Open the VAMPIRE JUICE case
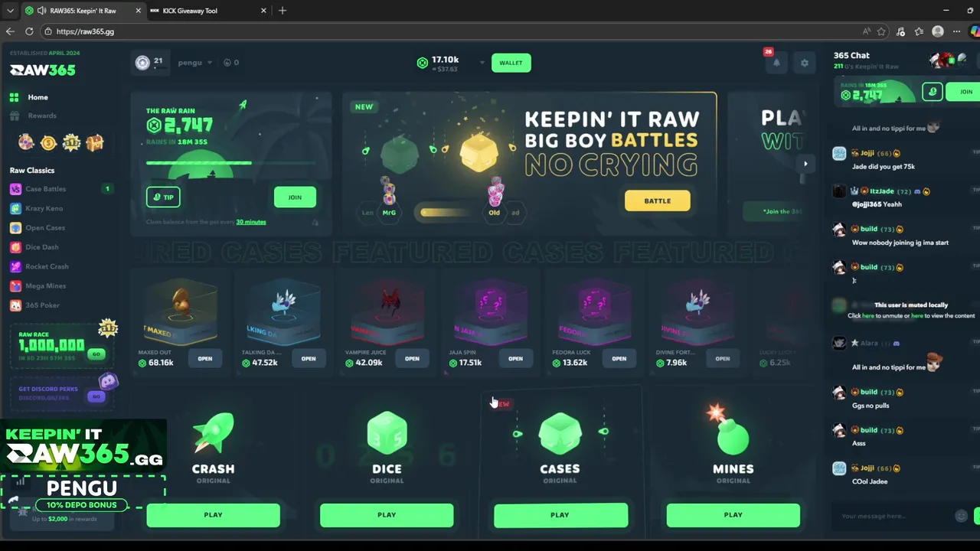 coord(412,358)
